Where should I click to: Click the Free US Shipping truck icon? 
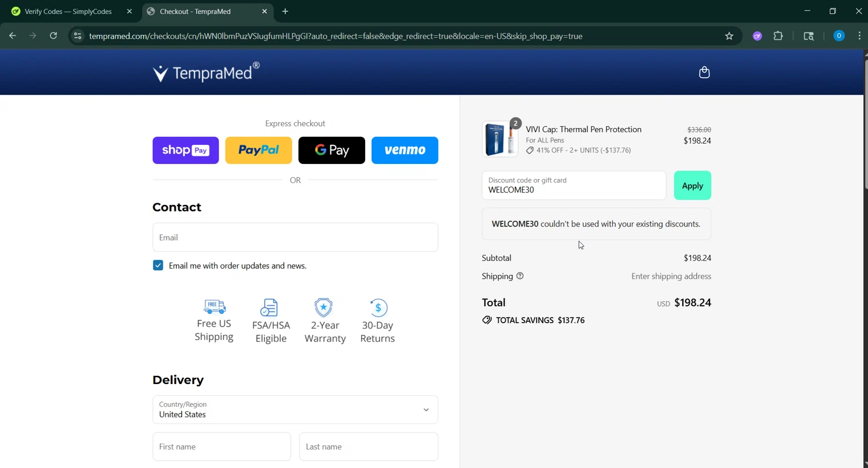(x=214, y=307)
